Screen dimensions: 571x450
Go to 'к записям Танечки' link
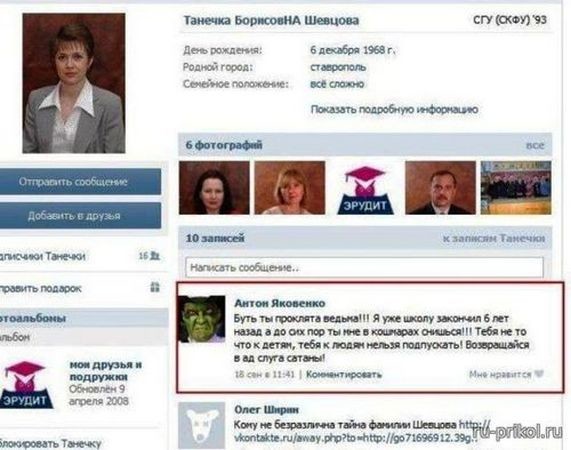coord(494,238)
